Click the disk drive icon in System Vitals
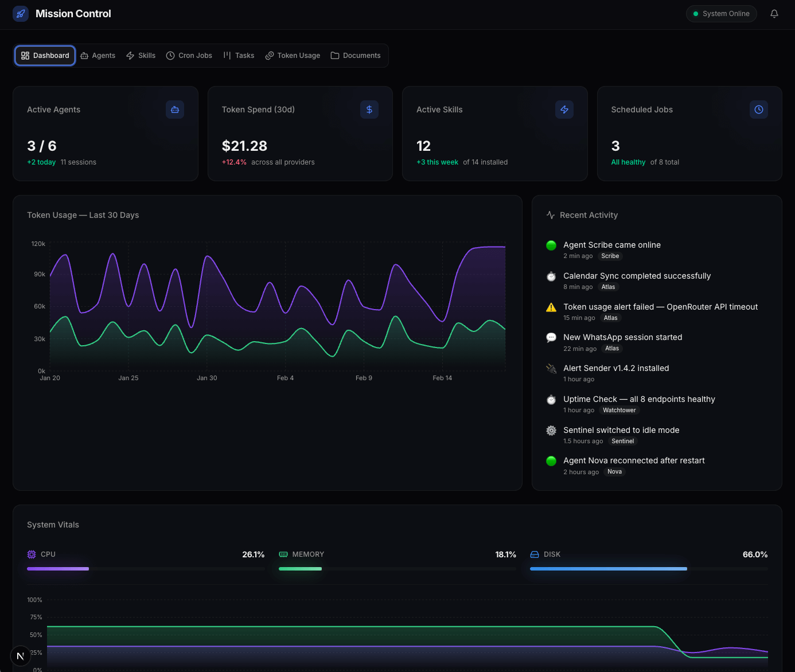 click(535, 554)
